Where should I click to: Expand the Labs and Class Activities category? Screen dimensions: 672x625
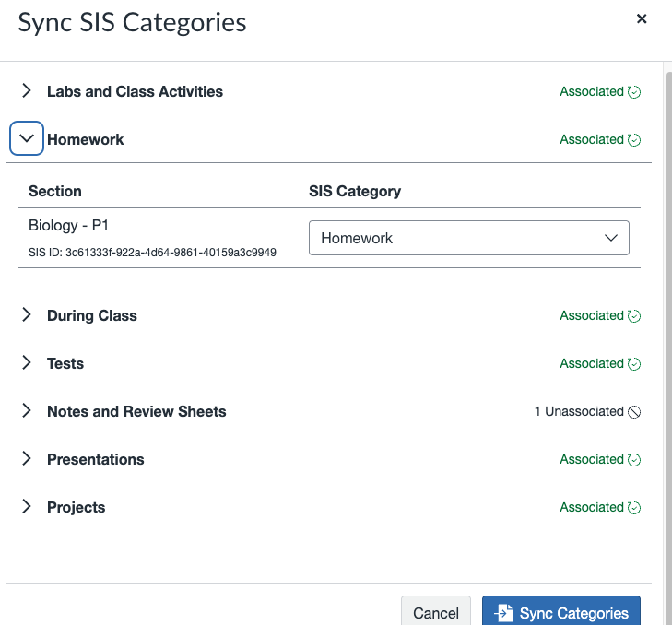click(x=27, y=91)
